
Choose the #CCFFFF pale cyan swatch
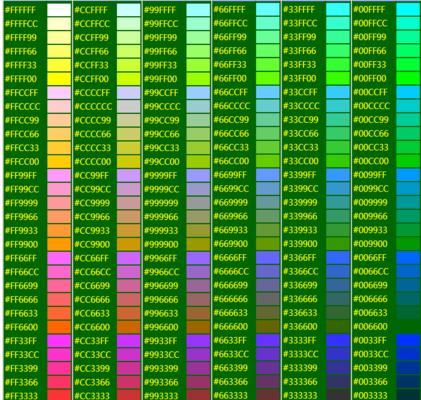click(129, 10)
